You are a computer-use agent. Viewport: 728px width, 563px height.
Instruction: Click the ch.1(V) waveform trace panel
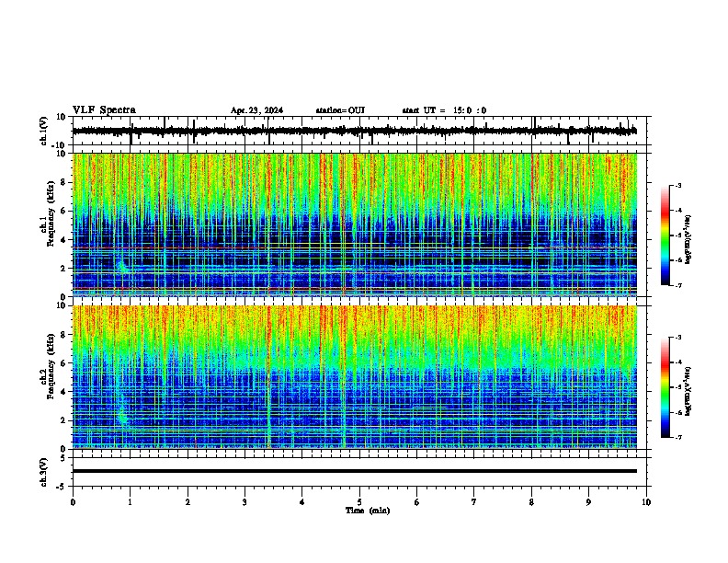pos(361,131)
